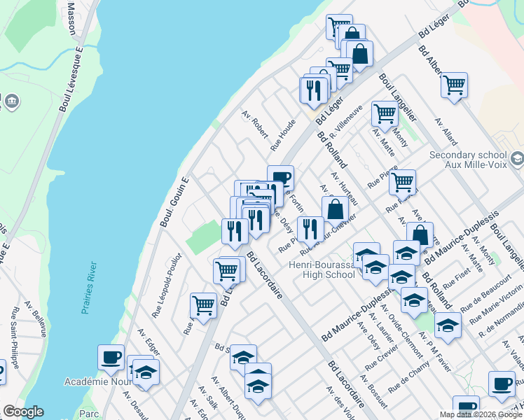524x420 pixels.
Task: Click the Rue Léopold-Pouliot street label
Action: 167,286
